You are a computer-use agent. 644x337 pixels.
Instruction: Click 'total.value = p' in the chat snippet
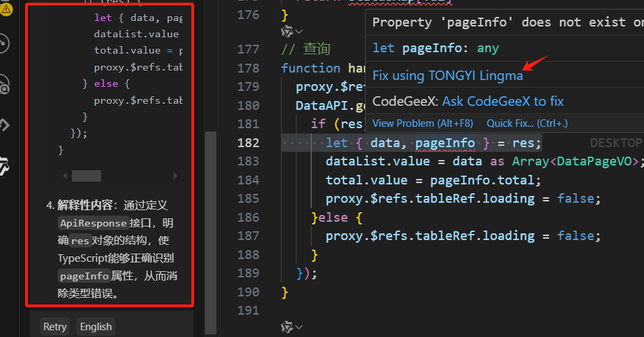click(138, 50)
